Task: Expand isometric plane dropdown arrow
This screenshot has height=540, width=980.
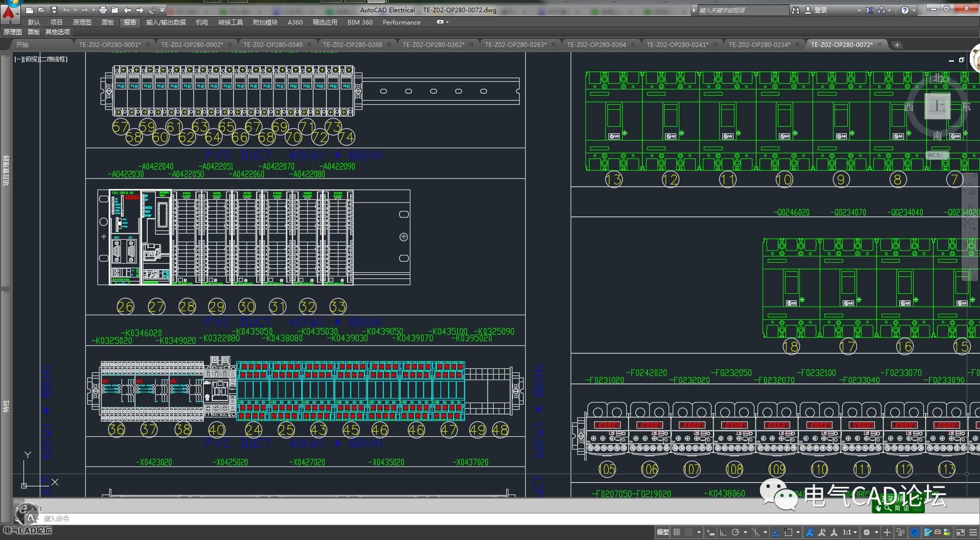Action: (x=765, y=532)
